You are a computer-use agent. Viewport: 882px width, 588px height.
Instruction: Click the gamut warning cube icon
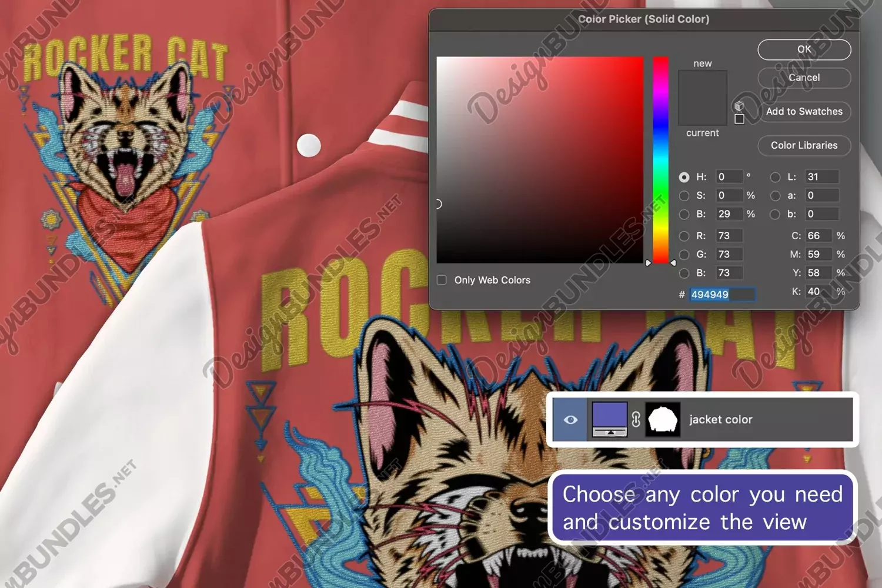click(x=739, y=106)
